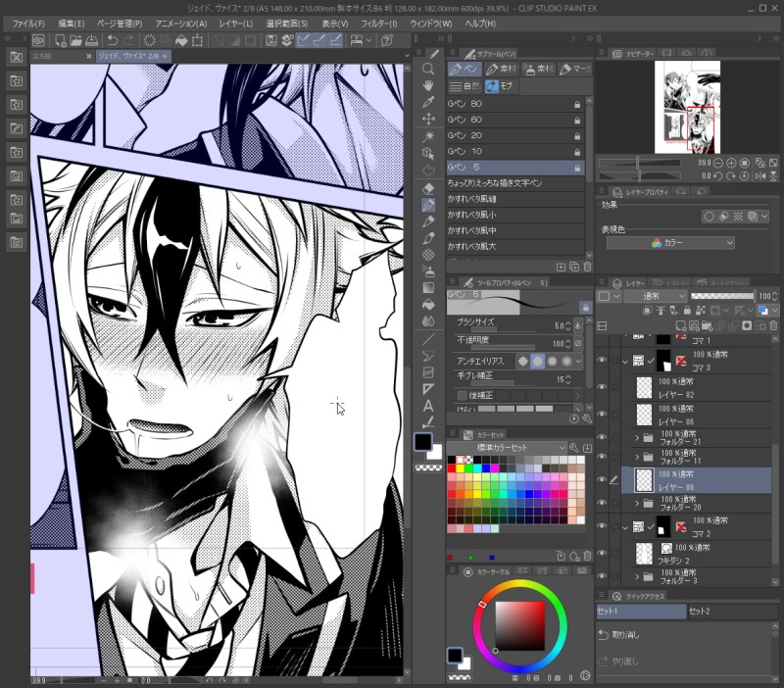Open the 標準カラーセット color set dropdown

click(507, 448)
